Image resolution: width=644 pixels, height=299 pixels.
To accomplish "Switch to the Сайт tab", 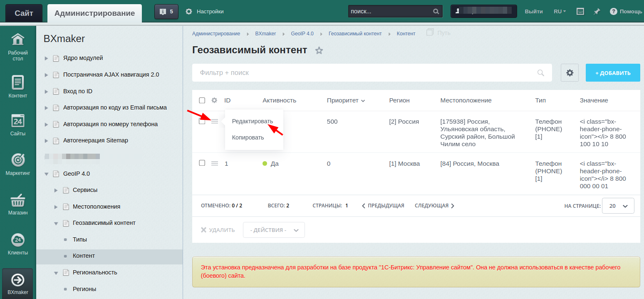I will [x=24, y=13].
